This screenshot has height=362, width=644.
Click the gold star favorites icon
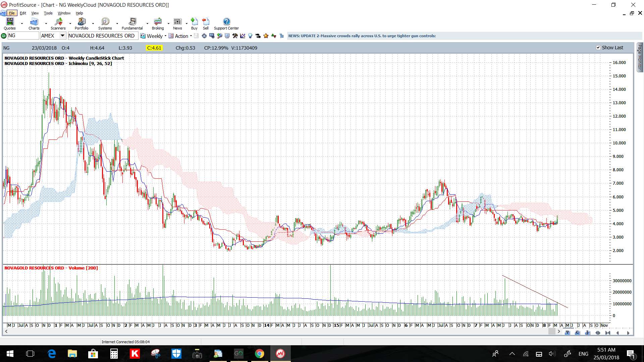266,36
